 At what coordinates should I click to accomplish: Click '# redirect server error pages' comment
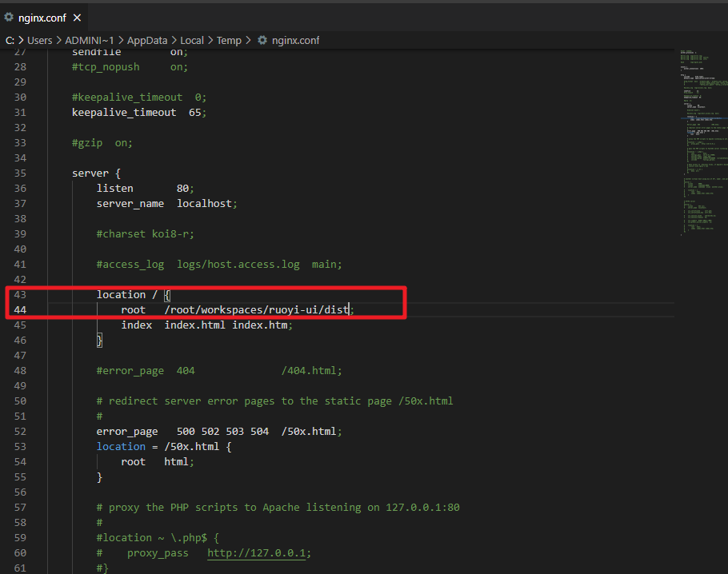tap(274, 401)
